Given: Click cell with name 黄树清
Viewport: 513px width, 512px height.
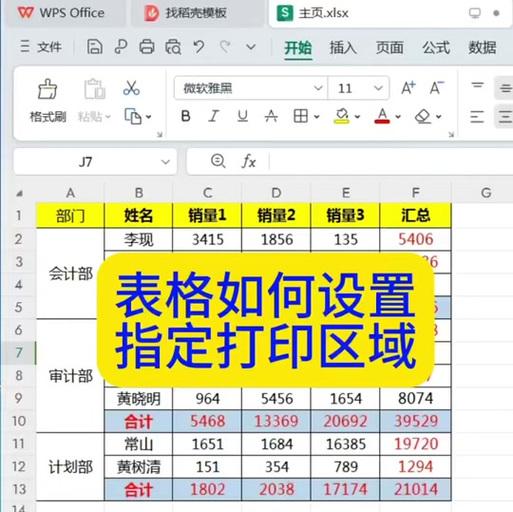Looking at the screenshot, I should click(139, 467).
